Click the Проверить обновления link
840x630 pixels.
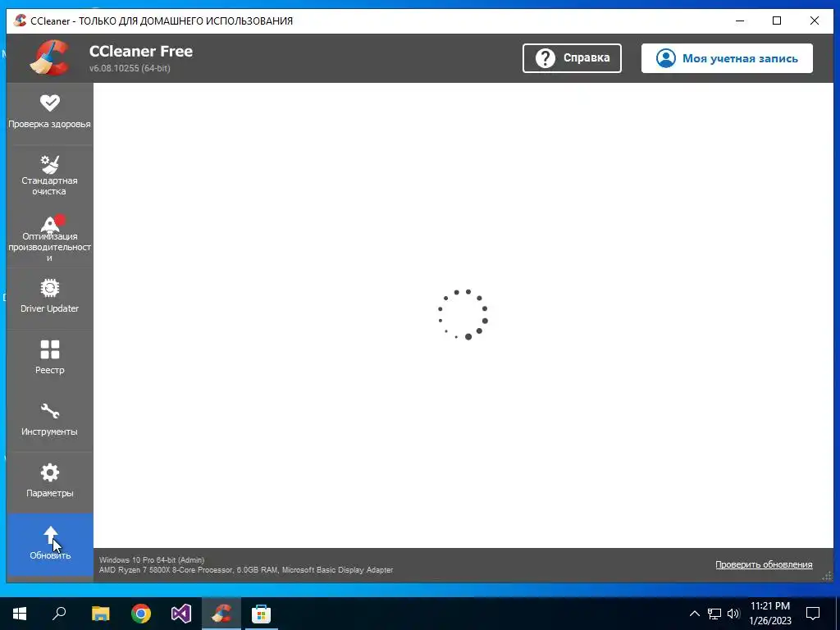coord(764,564)
